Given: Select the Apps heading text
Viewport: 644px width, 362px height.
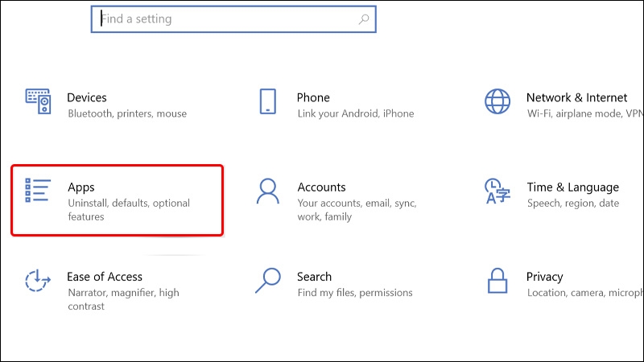Looking at the screenshot, I should coord(81,187).
